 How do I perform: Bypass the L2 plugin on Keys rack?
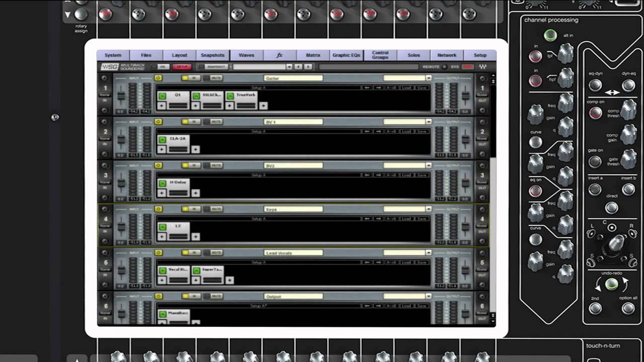tap(162, 227)
